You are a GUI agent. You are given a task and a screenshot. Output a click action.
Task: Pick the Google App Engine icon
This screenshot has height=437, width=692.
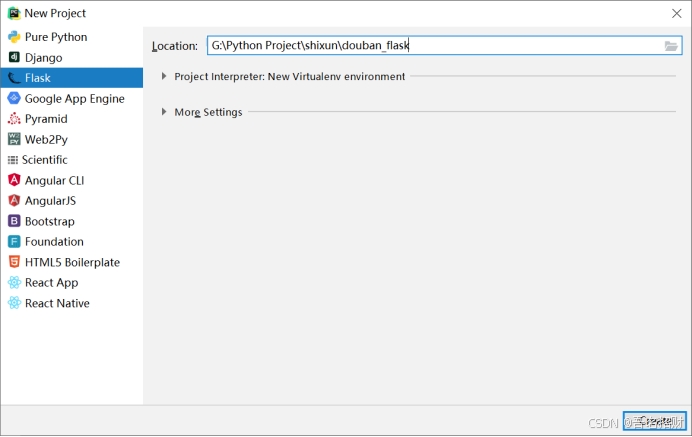14,98
